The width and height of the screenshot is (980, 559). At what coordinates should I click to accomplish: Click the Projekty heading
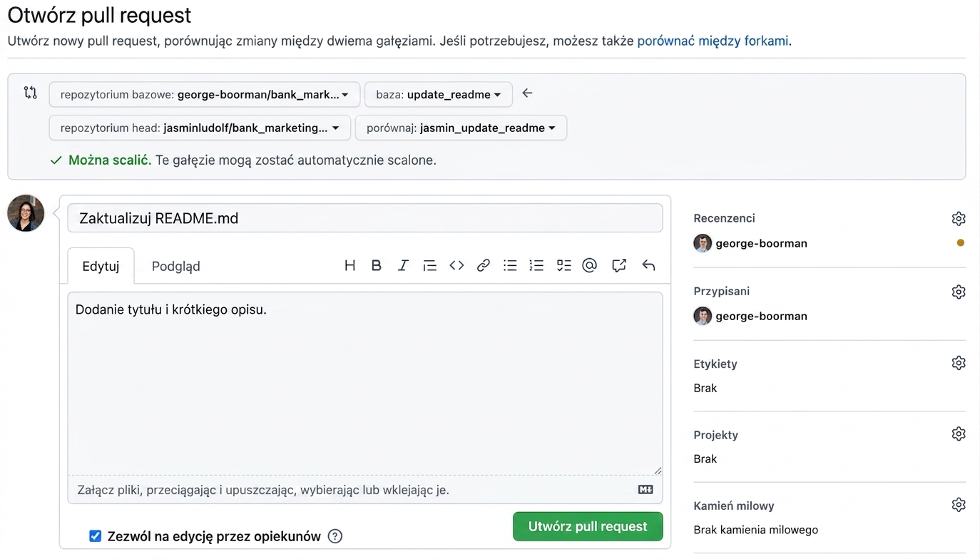pos(715,435)
